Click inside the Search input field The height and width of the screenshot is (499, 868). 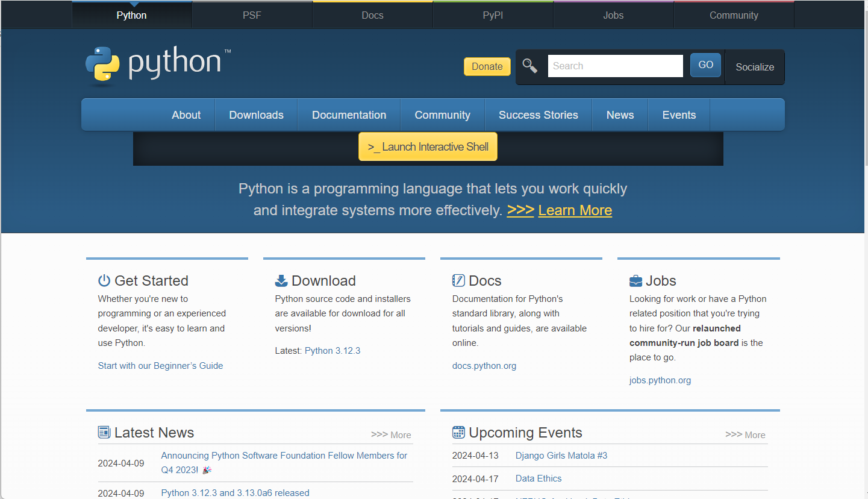615,65
